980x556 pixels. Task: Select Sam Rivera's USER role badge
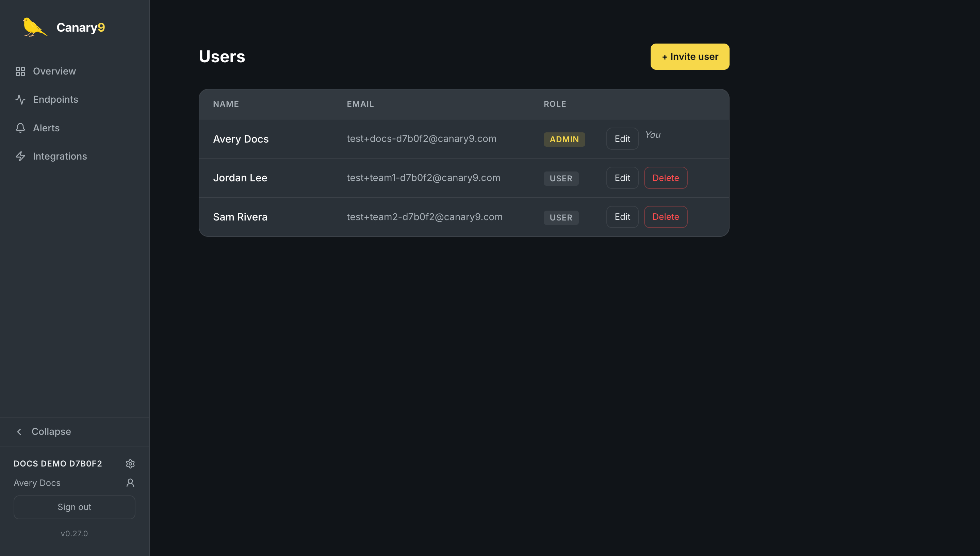pos(560,218)
